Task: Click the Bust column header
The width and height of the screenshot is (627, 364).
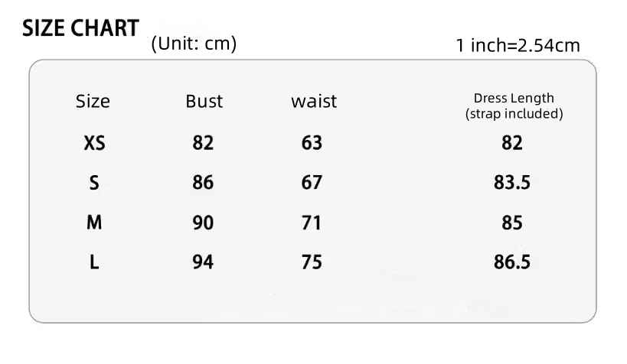Action: [x=204, y=102]
